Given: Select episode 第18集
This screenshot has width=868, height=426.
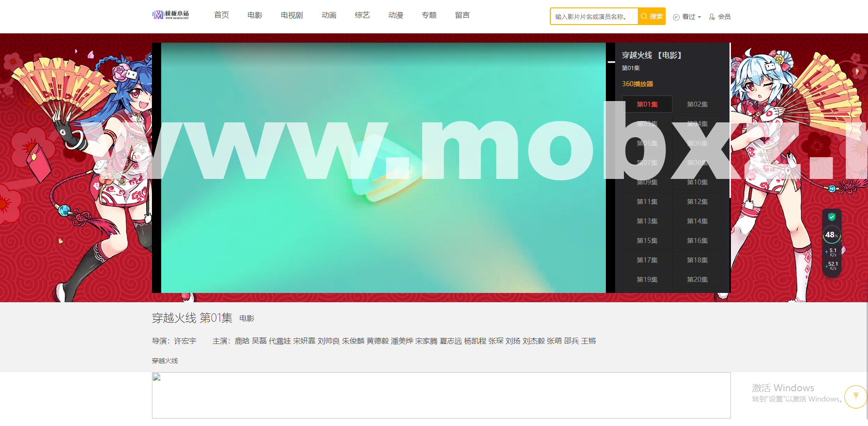Looking at the screenshot, I should pyautogui.click(x=697, y=260).
